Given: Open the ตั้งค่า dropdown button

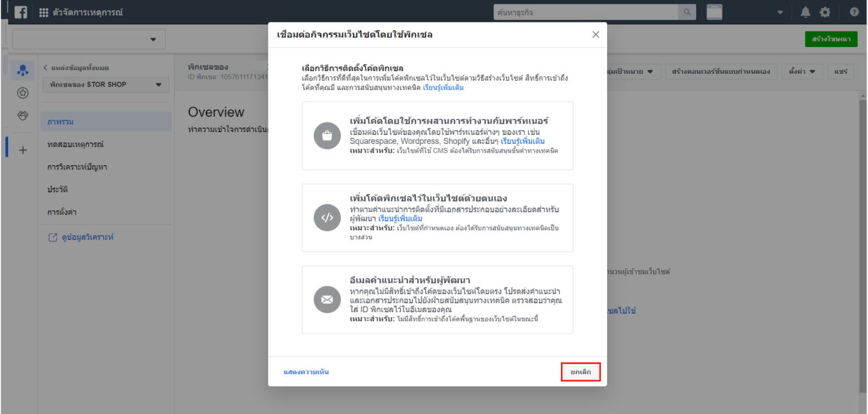Looking at the screenshot, I should coord(802,71).
